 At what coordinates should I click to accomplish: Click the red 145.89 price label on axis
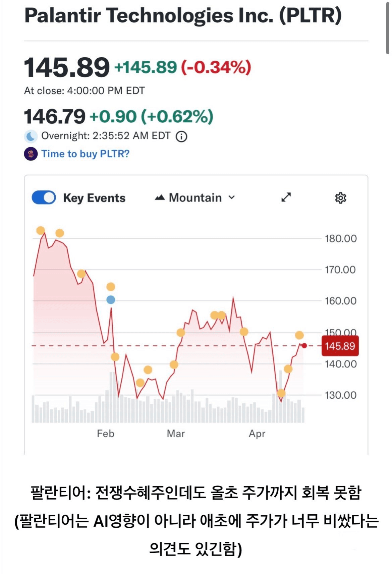pyautogui.click(x=340, y=346)
